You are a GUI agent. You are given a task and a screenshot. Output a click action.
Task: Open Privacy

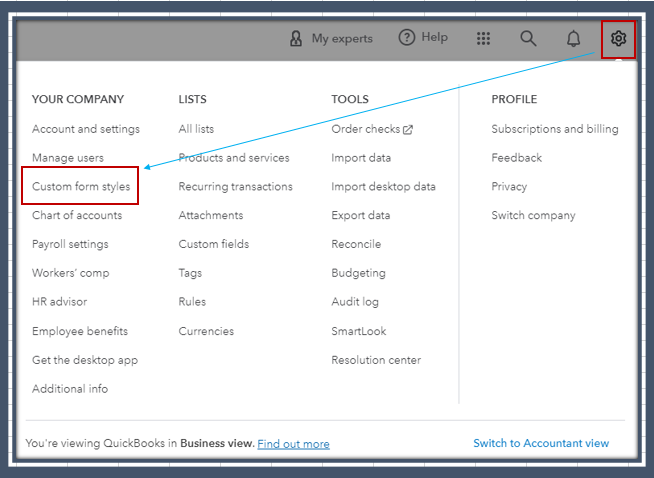[509, 186]
